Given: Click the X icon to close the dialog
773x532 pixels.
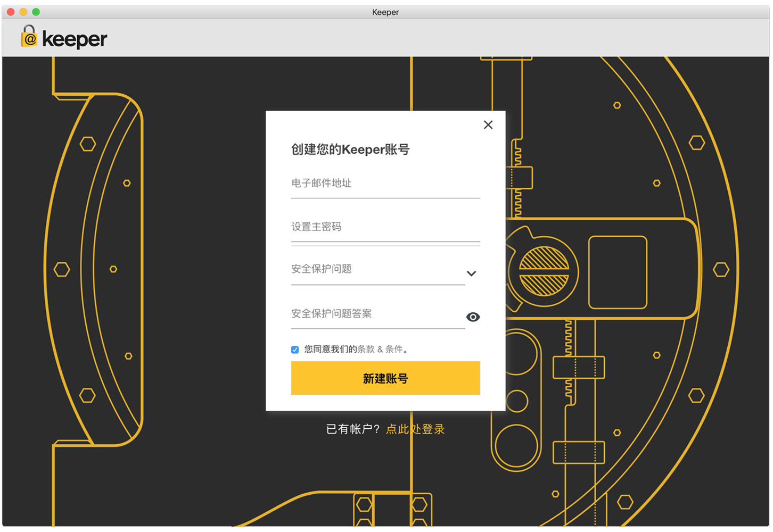Looking at the screenshot, I should click(x=488, y=124).
